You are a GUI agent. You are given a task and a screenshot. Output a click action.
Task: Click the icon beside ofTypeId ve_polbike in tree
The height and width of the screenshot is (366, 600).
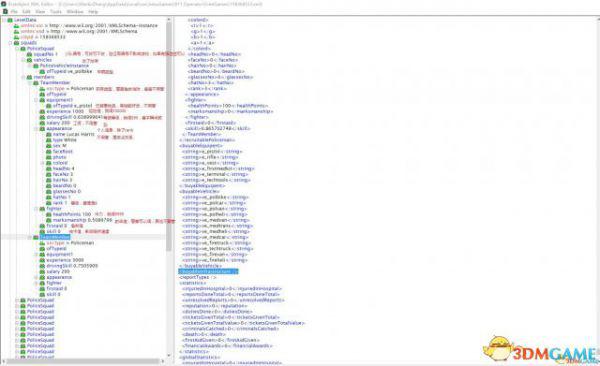click(42, 72)
